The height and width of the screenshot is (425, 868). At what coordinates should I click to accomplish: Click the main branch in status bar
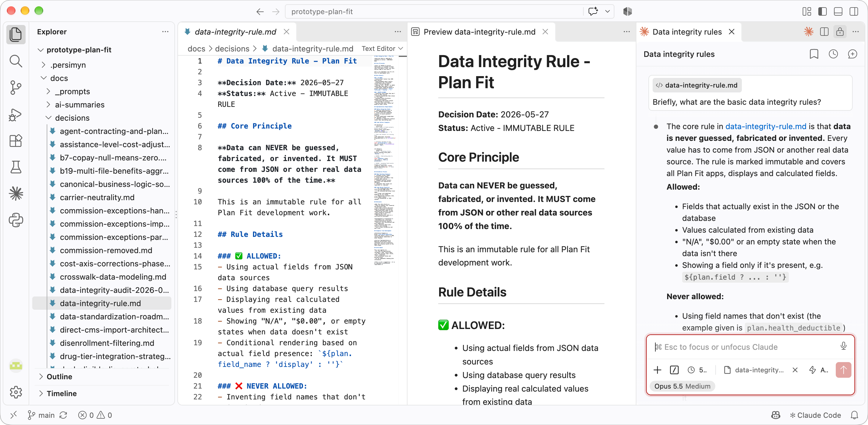pyautogui.click(x=41, y=415)
